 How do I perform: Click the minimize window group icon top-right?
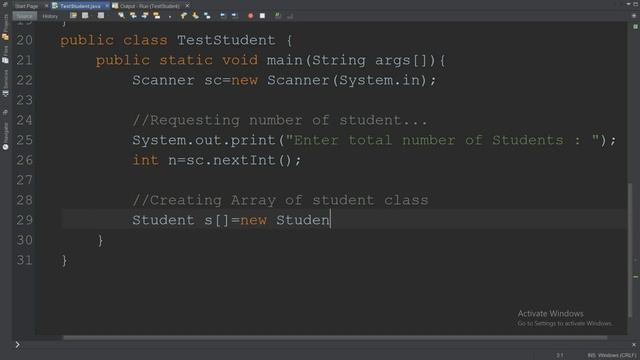pyautogui.click(x=628, y=4)
